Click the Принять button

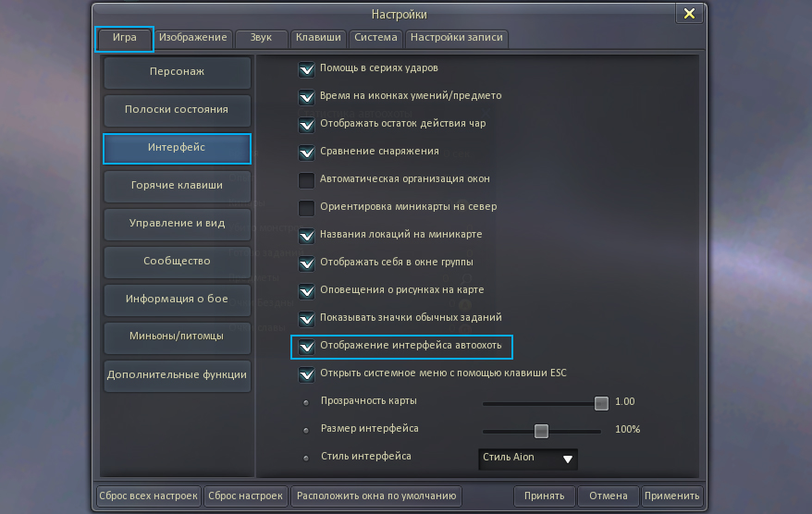click(544, 496)
